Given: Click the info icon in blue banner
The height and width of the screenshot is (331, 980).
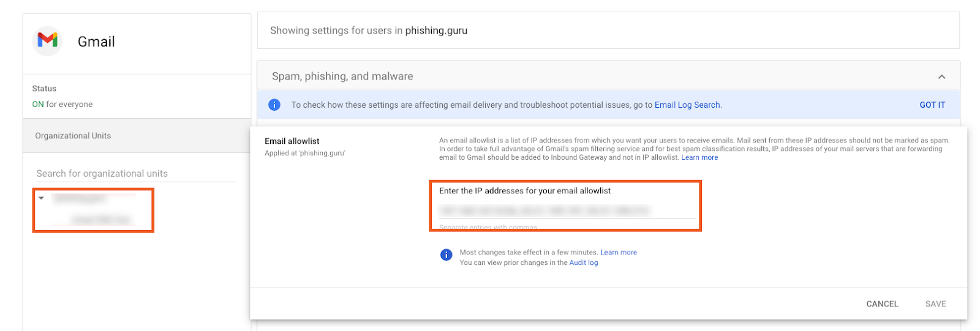Looking at the screenshot, I should pyautogui.click(x=274, y=105).
